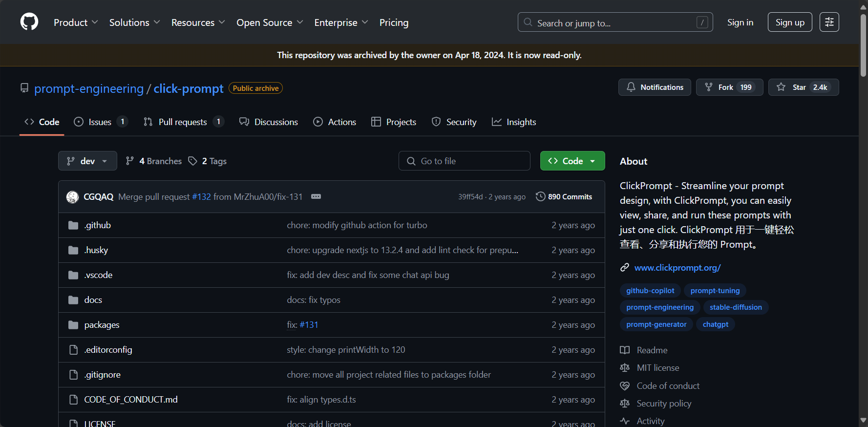Expand the Enterprise menu

coord(341,22)
